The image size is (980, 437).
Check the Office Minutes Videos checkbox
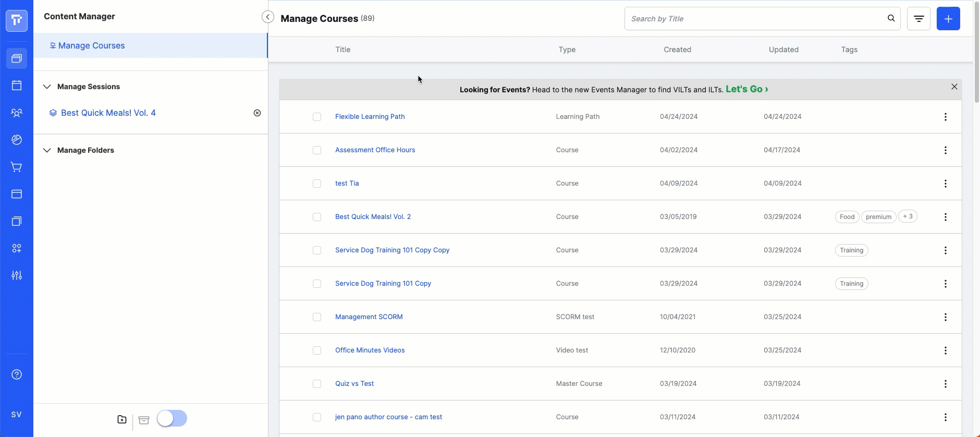317,350
